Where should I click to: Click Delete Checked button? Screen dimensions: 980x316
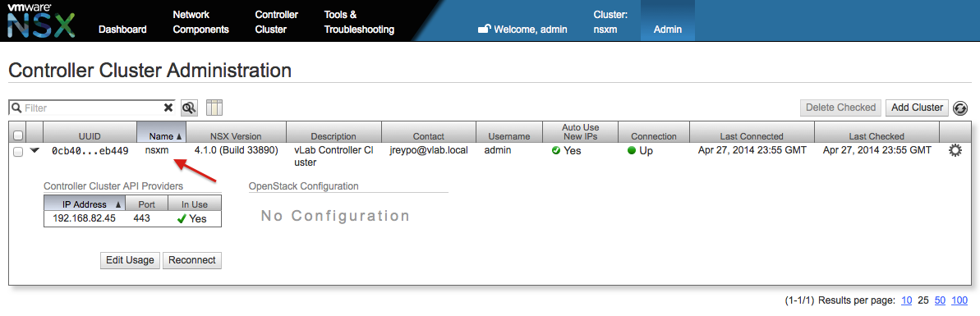[x=840, y=108]
